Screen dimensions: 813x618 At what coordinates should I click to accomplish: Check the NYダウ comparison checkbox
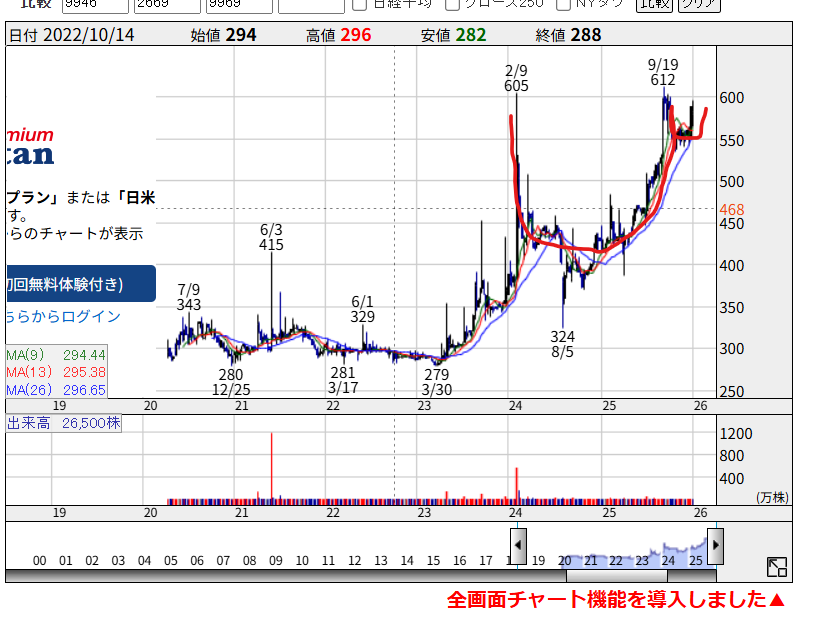564,4
